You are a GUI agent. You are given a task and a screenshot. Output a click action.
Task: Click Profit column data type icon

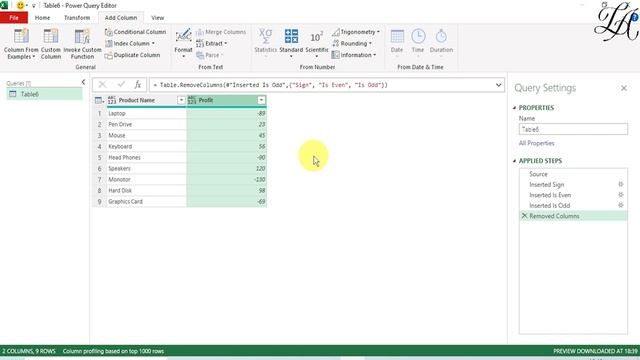pos(192,100)
